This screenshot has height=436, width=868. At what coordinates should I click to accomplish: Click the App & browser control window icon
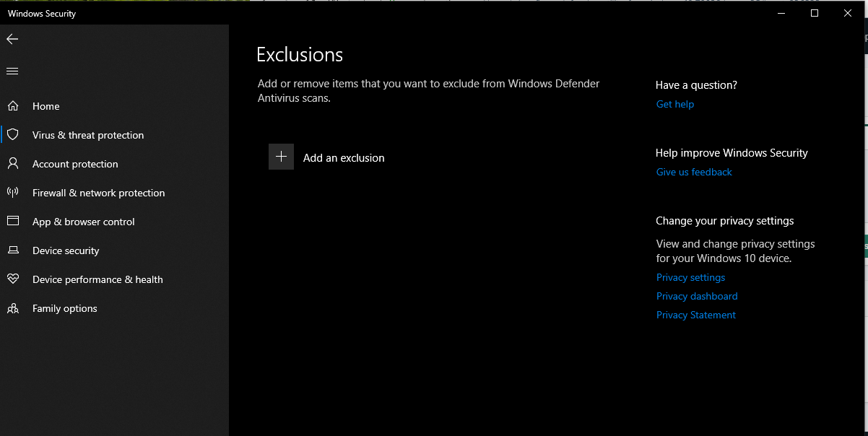pyautogui.click(x=12, y=222)
